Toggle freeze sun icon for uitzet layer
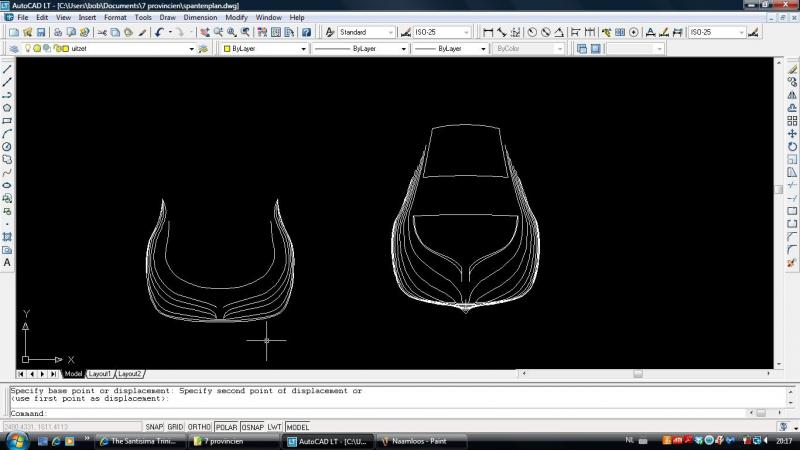The image size is (800, 450). 37,48
